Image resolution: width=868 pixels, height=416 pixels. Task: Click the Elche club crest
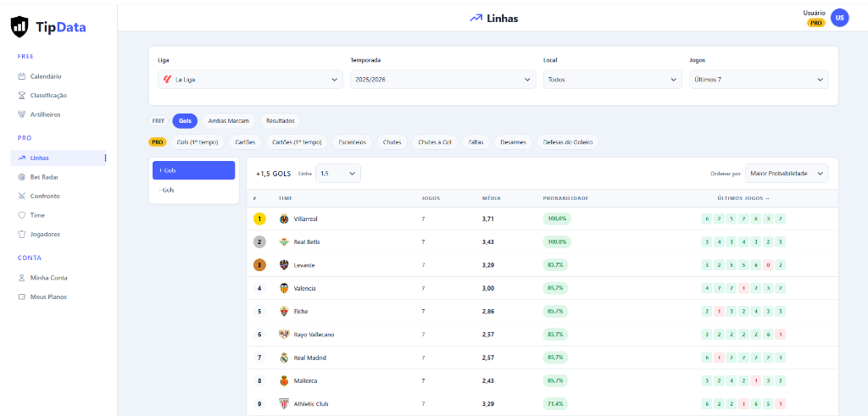point(284,312)
